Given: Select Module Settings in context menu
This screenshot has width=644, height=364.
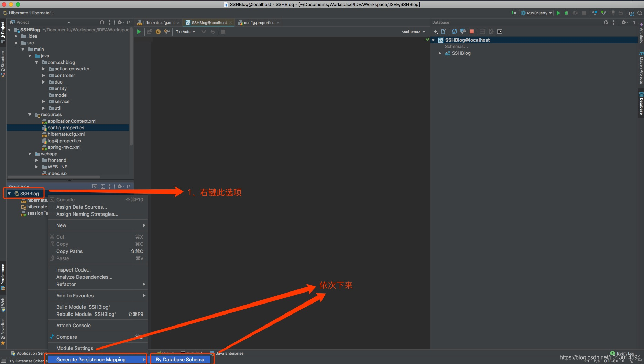Looking at the screenshot, I should 98,348.
